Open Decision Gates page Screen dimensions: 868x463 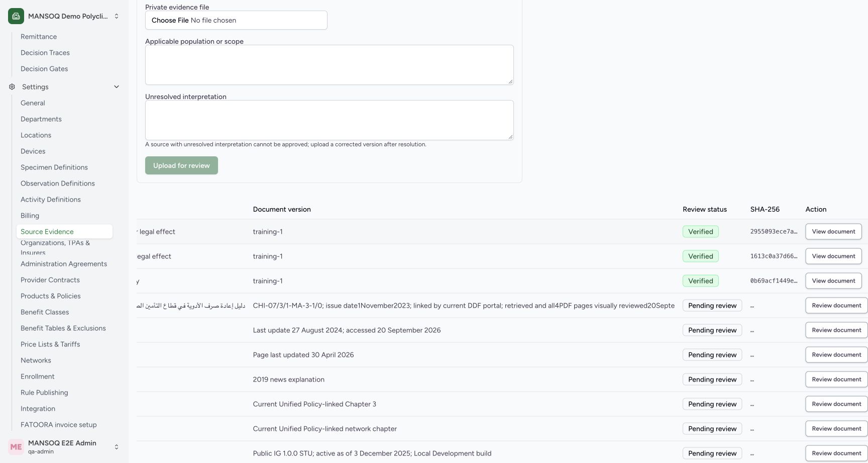(44, 69)
